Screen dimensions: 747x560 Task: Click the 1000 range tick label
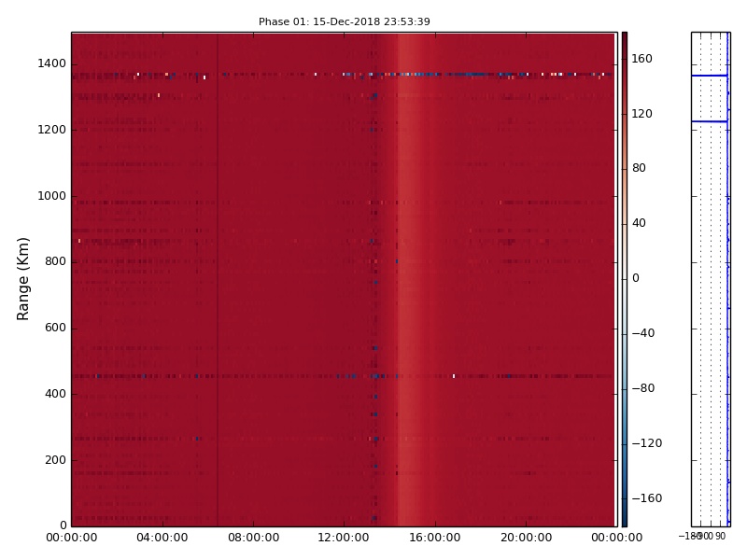(52, 196)
